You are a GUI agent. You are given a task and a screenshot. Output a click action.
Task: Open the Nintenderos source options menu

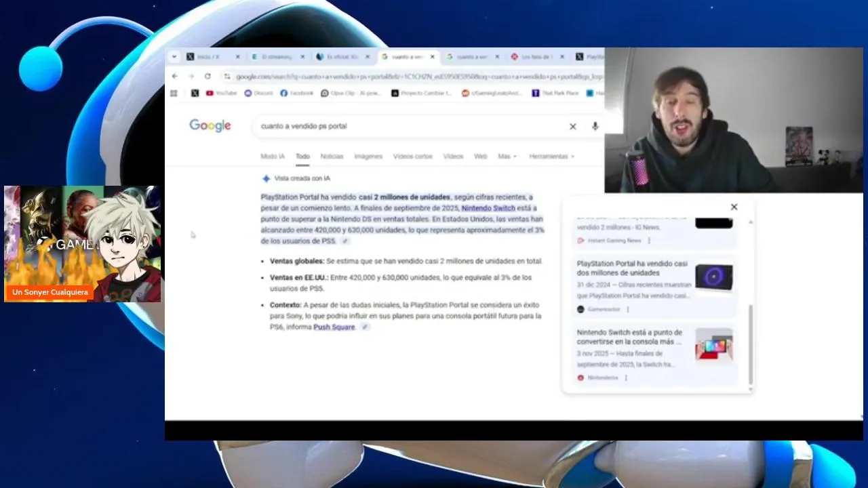(x=626, y=378)
